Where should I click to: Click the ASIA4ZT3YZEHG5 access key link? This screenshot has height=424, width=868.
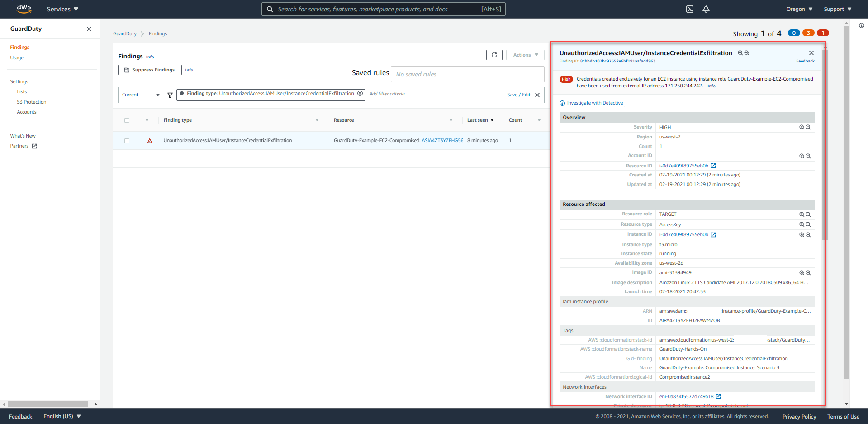tap(442, 141)
